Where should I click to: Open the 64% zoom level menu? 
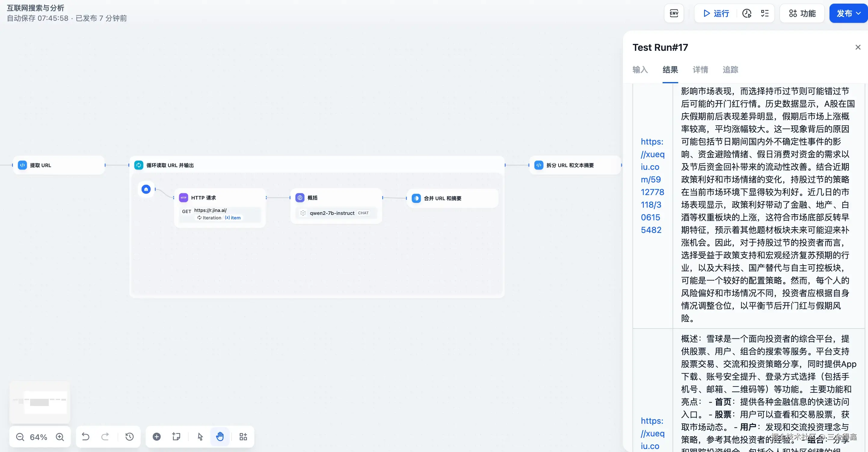tap(38, 437)
